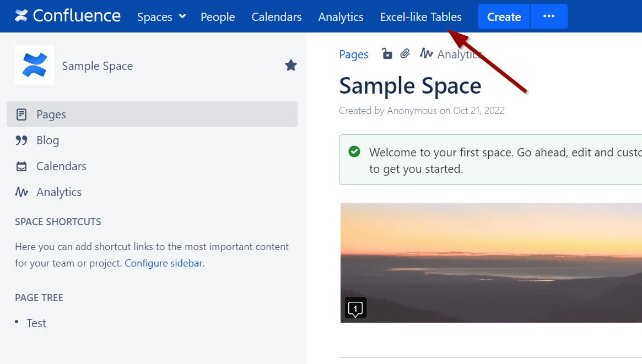Open inline comment marker 1 on the image
The image size is (642, 364).
(x=355, y=308)
